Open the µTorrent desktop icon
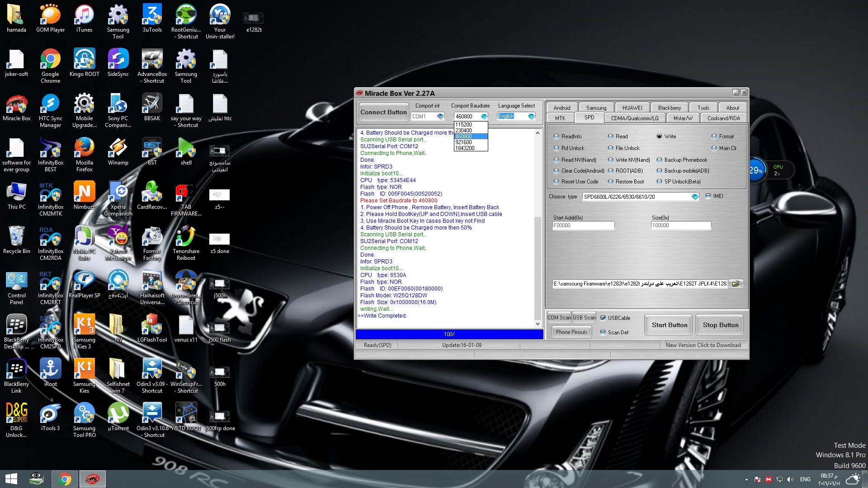868x488 pixels. coord(118,418)
